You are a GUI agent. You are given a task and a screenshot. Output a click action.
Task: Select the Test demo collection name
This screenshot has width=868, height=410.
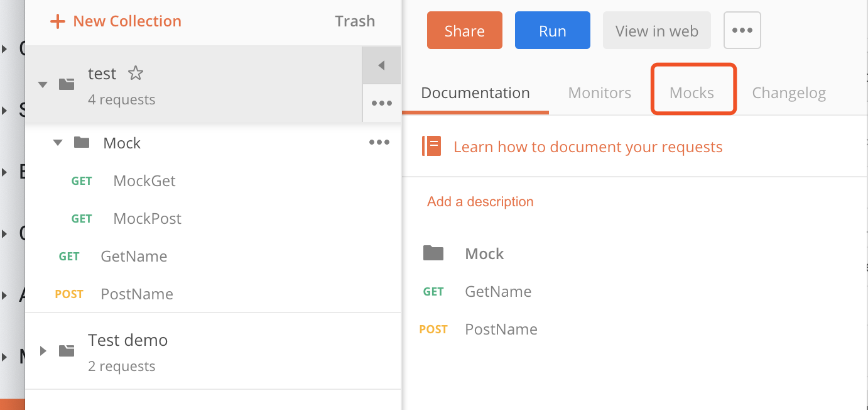point(128,340)
